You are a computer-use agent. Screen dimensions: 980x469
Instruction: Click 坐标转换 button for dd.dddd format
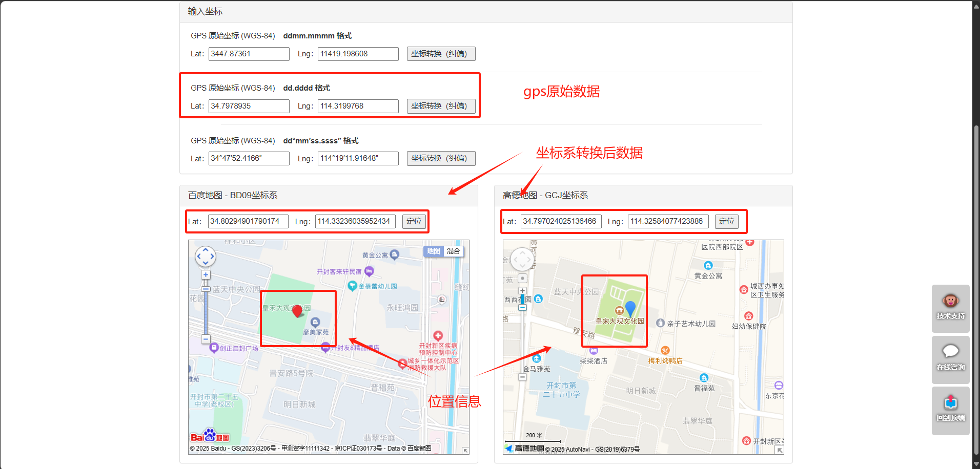coord(441,106)
